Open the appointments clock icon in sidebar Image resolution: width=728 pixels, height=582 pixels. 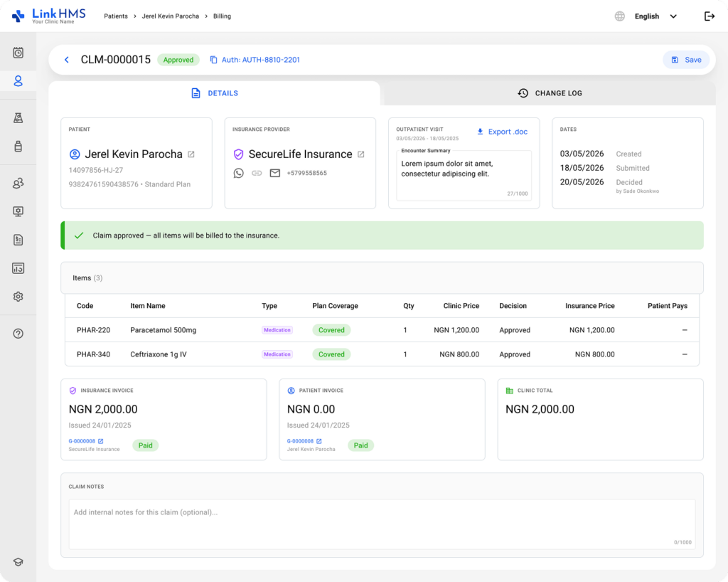pyautogui.click(x=18, y=53)
